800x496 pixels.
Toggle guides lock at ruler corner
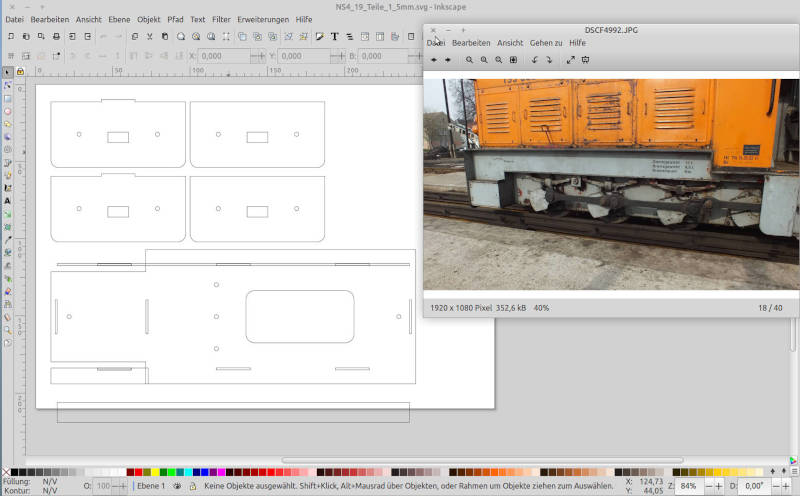point(20,71)
